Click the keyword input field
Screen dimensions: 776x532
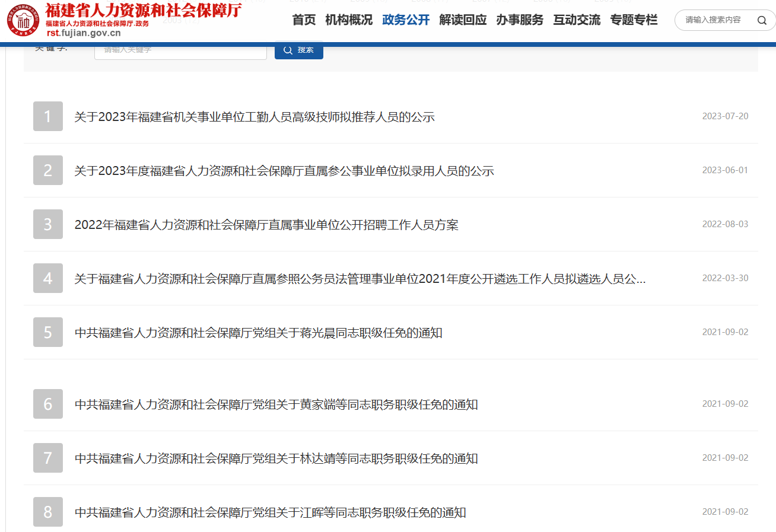pyautogui.click(x=180, y=50)
